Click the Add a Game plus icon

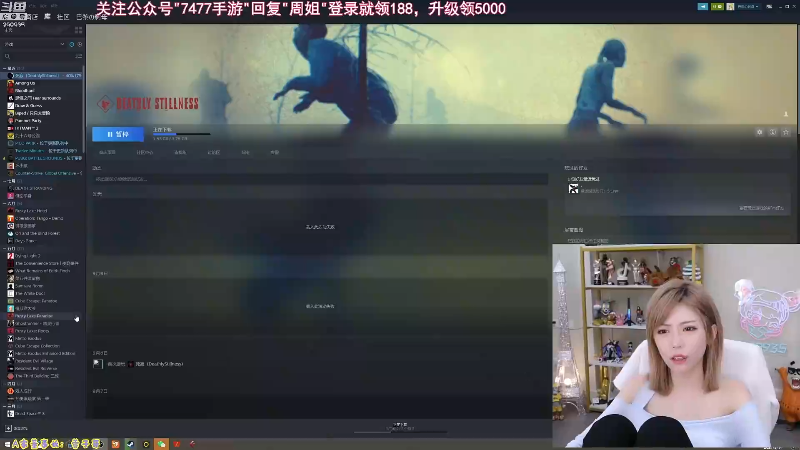tap(8, 429)
